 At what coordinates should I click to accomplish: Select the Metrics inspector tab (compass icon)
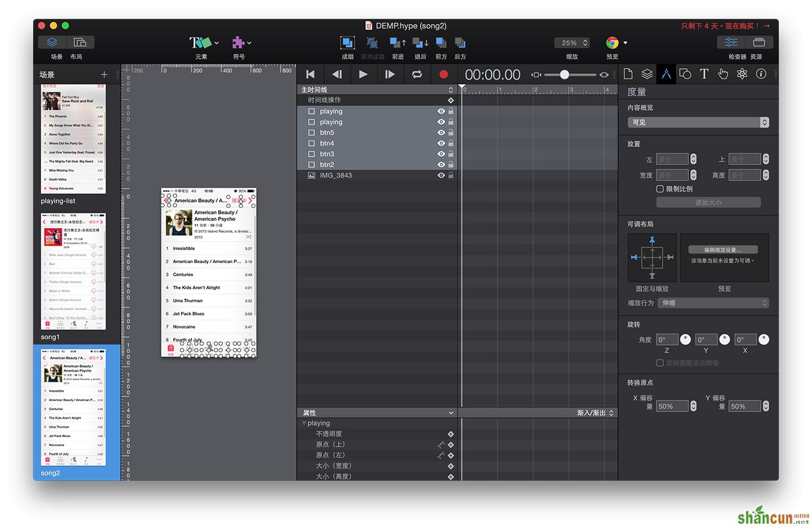pos(666,74)
